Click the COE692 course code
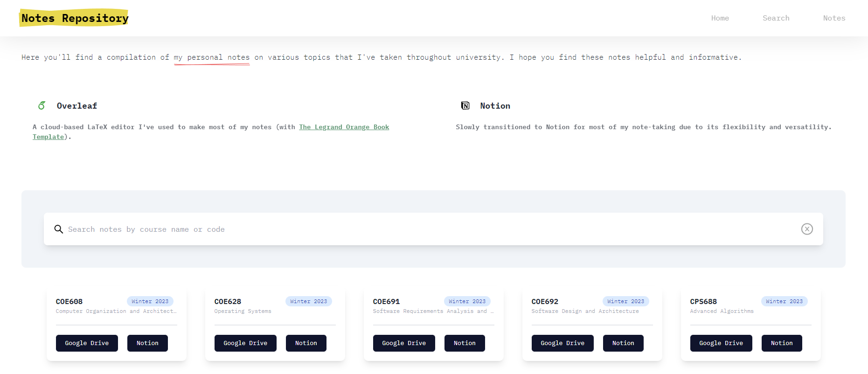The image size is (868, 374). tap(545, 302)
